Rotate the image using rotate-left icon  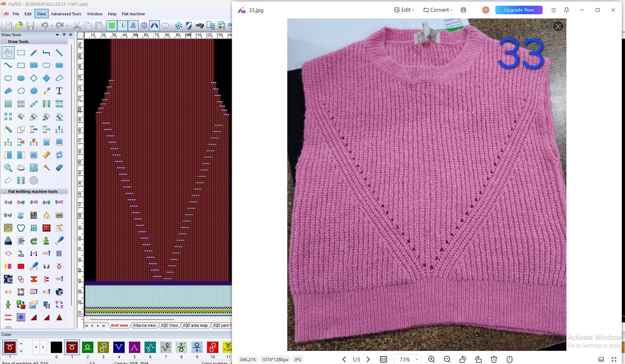[462, 359]
